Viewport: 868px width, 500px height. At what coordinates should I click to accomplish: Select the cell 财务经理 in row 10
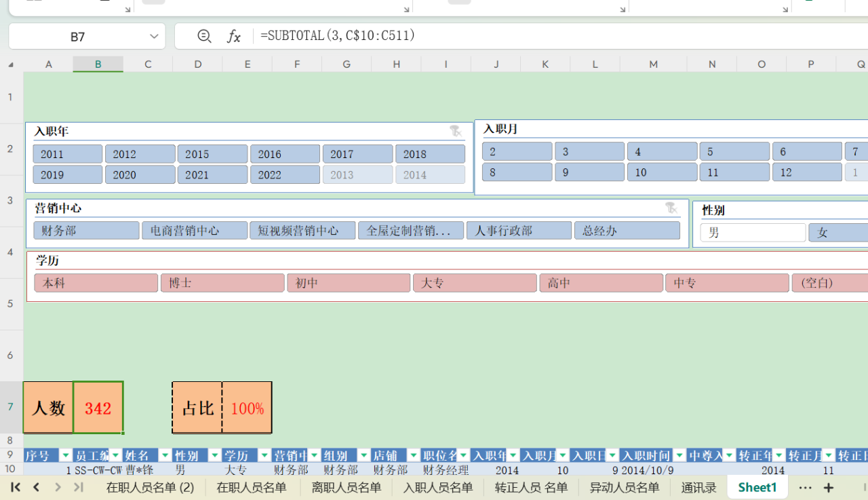pyautogui.click(x=446, y=469)
